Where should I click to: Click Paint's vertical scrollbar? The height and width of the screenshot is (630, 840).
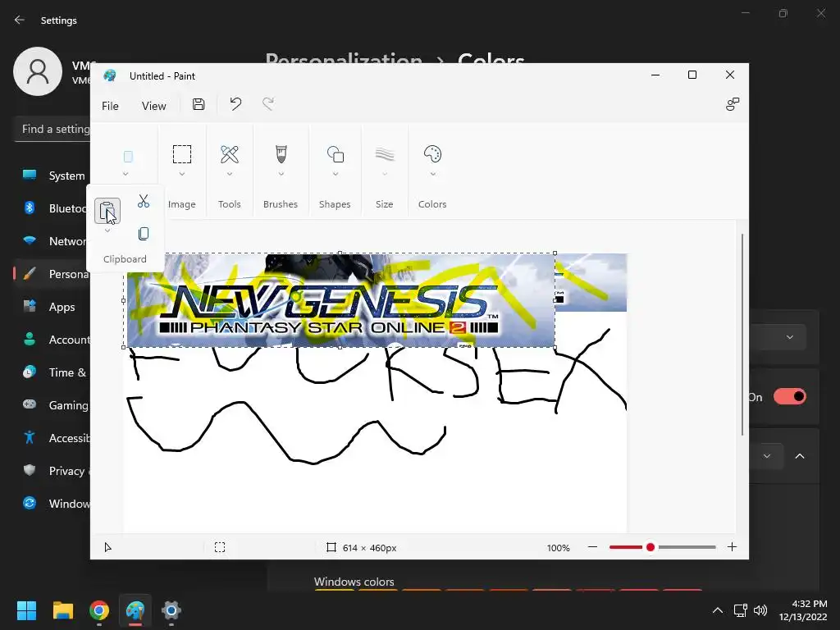click(742, 335)
